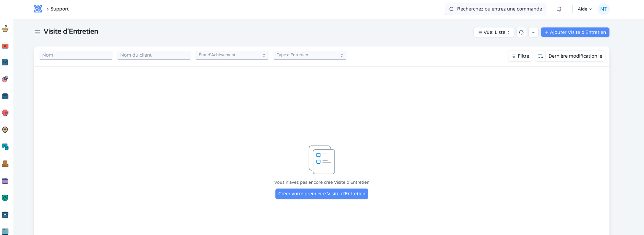
Task: Click the app logo in header
Action: click(38, 9)
